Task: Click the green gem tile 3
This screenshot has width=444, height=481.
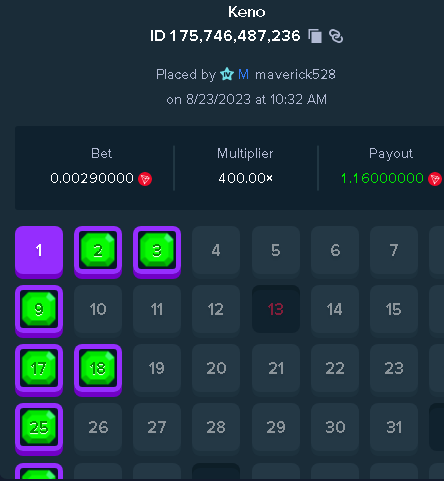Action: [x=157, y=252]
